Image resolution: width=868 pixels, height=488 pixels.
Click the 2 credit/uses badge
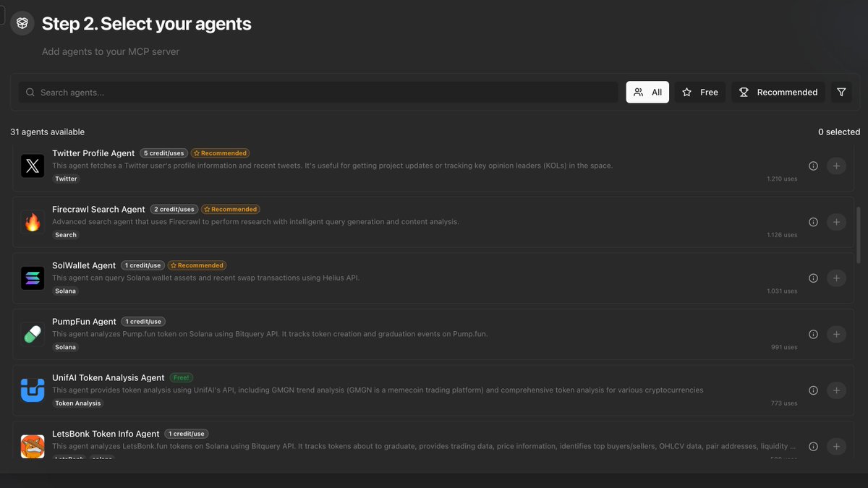[174, 209]
